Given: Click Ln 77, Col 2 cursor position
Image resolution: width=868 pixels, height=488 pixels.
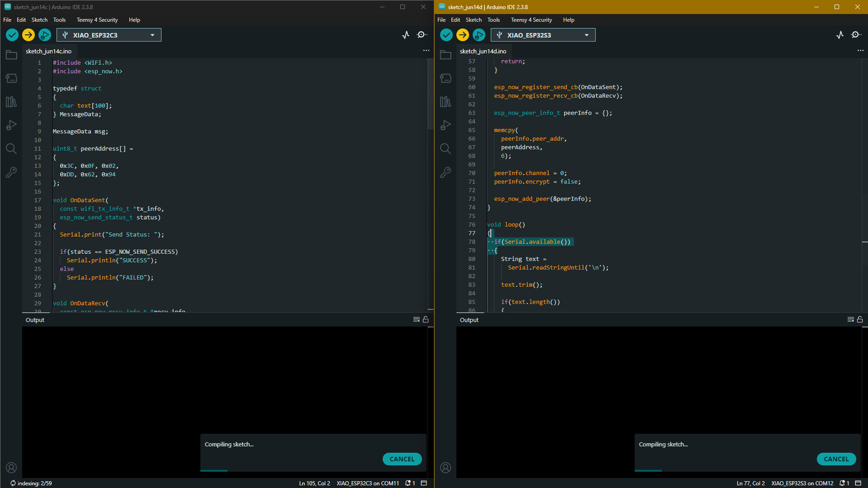Looking at the screenshot, I should click(x=750, y=483).
